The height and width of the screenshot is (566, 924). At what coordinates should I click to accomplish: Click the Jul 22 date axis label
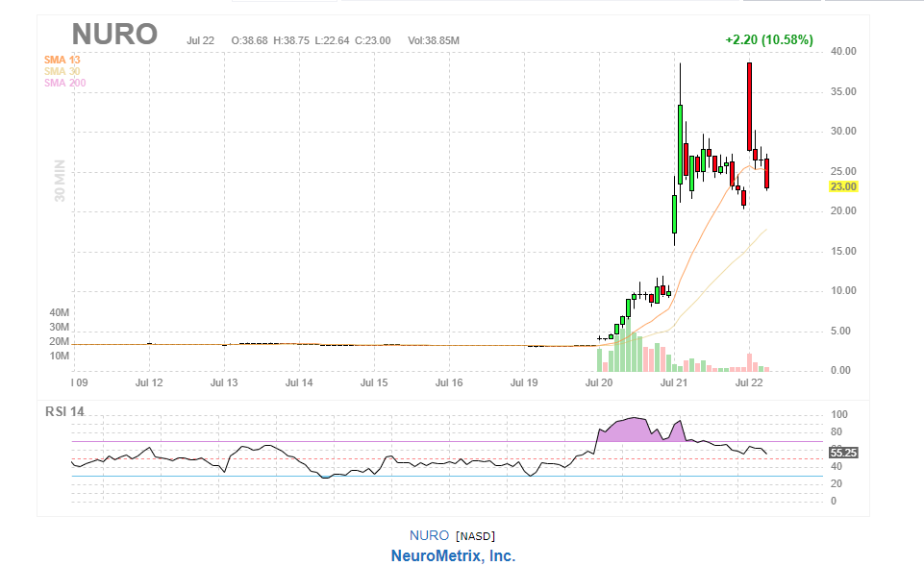click(x=749, y=382)
